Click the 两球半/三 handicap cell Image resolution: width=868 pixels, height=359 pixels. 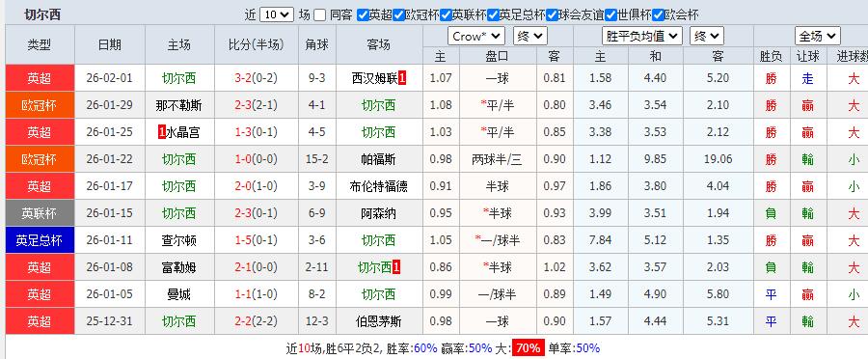[x=497, y=159]
